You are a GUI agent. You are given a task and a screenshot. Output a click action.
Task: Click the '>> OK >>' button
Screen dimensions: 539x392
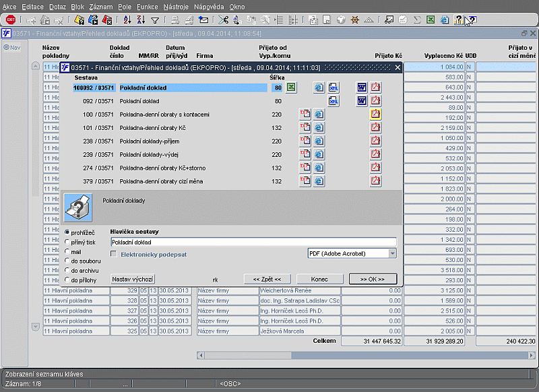click(372, 279)
